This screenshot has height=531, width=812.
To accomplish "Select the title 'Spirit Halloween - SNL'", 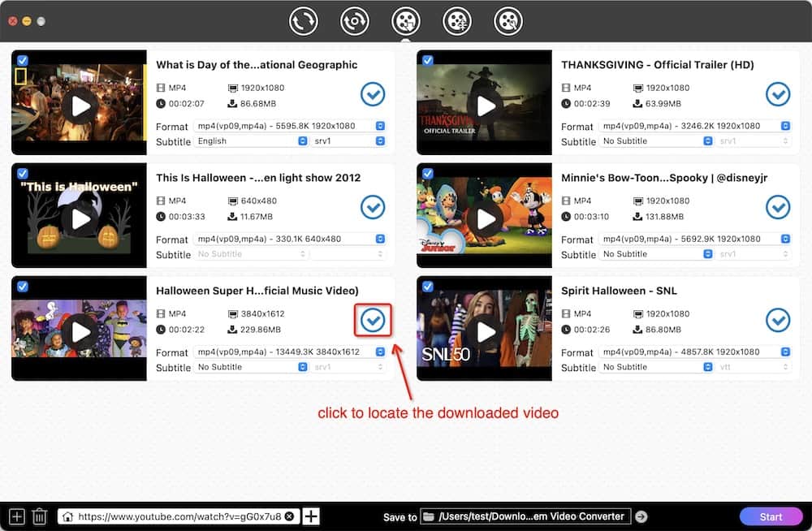I will (x=619, y=291).
